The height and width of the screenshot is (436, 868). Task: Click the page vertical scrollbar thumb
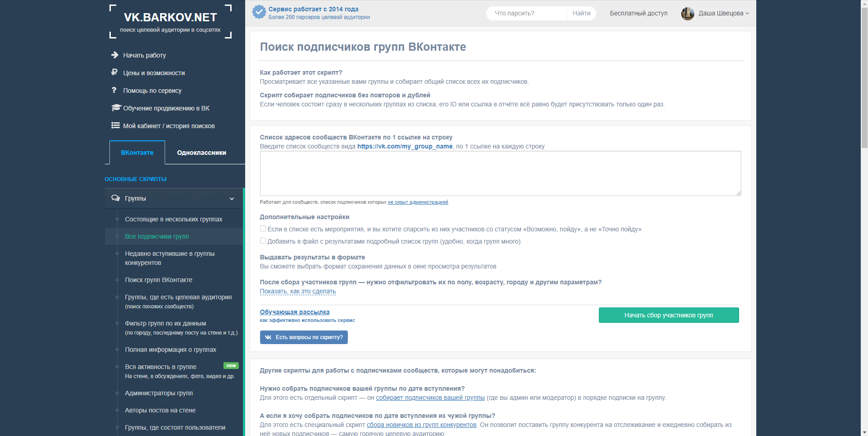coord(864,77)
